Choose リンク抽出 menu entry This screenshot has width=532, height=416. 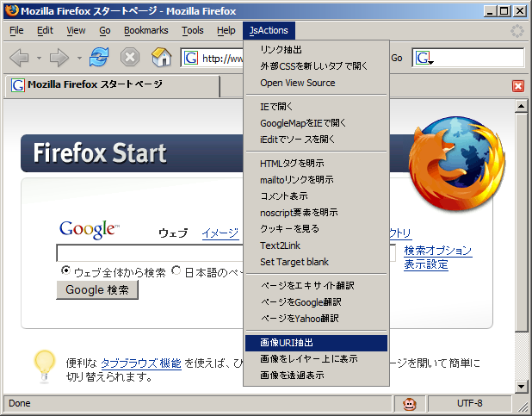[x=316, y=50]
